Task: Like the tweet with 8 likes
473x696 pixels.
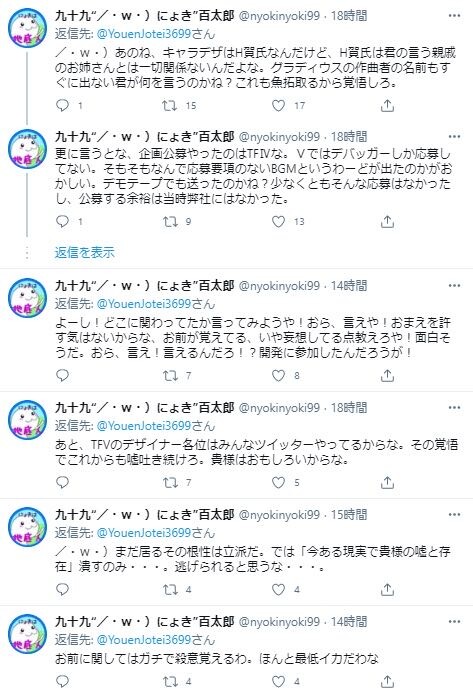Action: click(278, 376)
